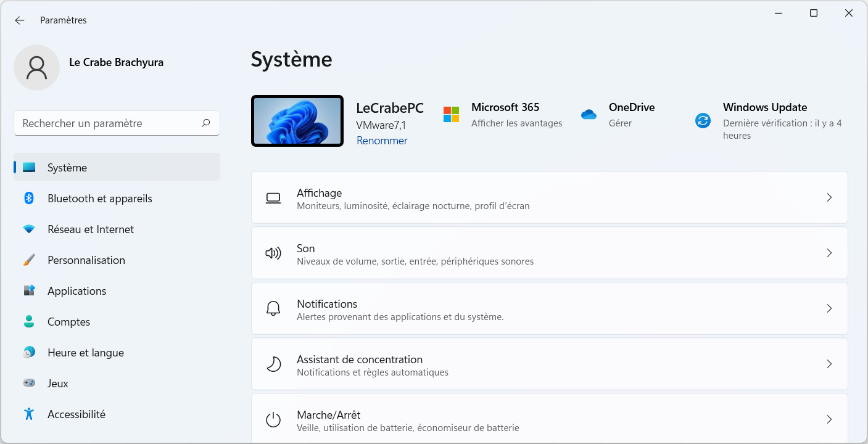Click the Son speaker icon
Viewport: 868px width, 444px height.
pyautogui.click(x=273, y=253)
